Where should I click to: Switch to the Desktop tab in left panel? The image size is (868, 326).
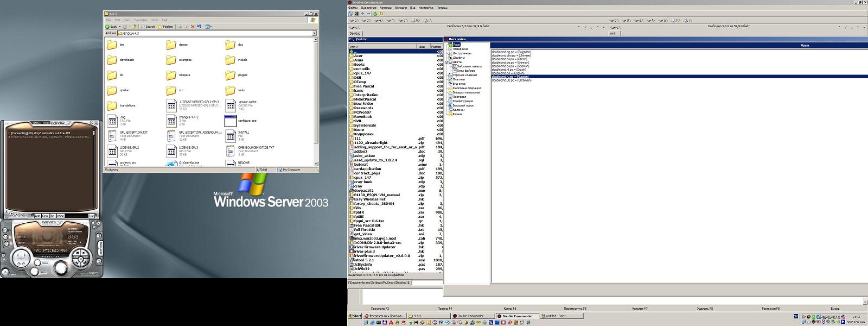point(355,33)
